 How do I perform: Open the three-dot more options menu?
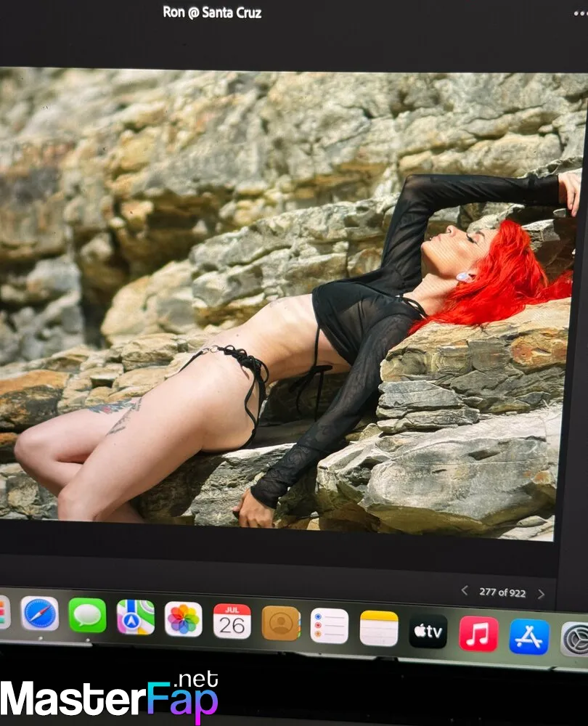pos(580,13)
